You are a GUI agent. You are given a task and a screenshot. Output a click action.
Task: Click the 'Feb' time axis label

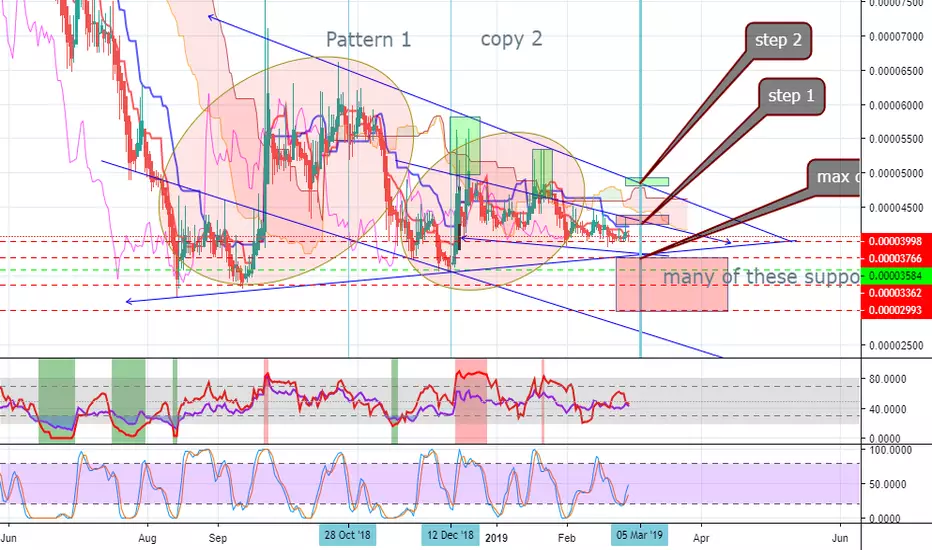(x=567, y=538)
